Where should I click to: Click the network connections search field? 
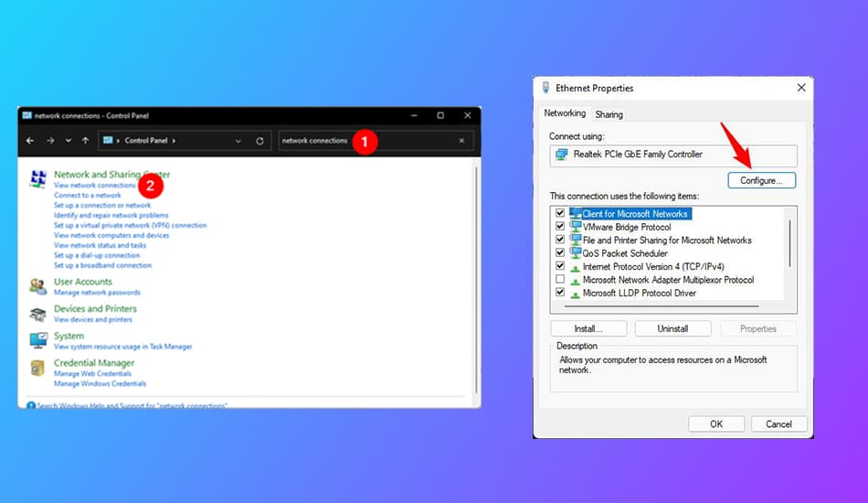tap(376, 141)
